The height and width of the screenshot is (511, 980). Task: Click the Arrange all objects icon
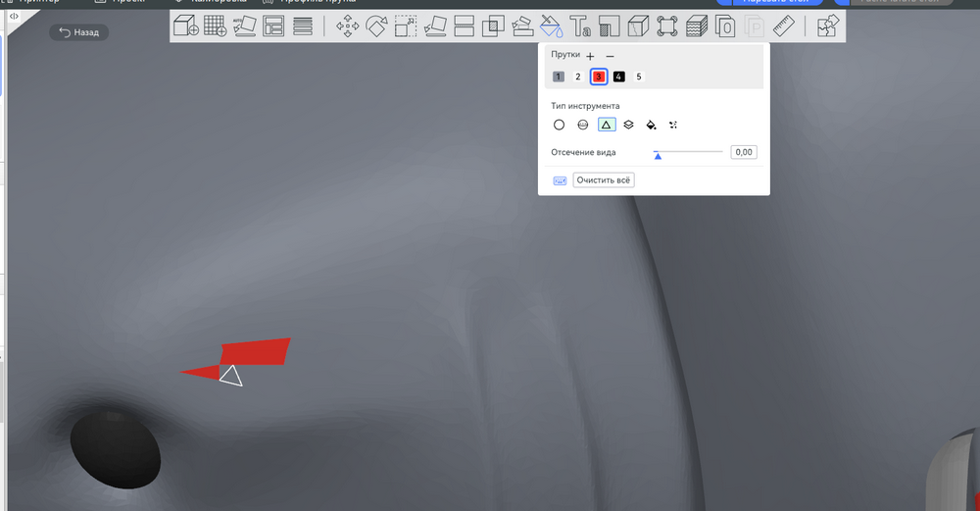[273, 26]
